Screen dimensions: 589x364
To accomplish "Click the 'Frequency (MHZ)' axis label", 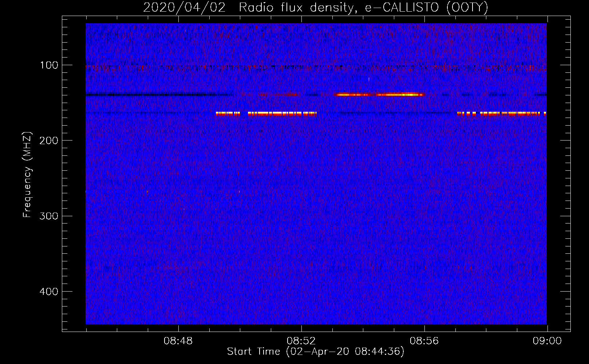I will click(x=27, y=174).
